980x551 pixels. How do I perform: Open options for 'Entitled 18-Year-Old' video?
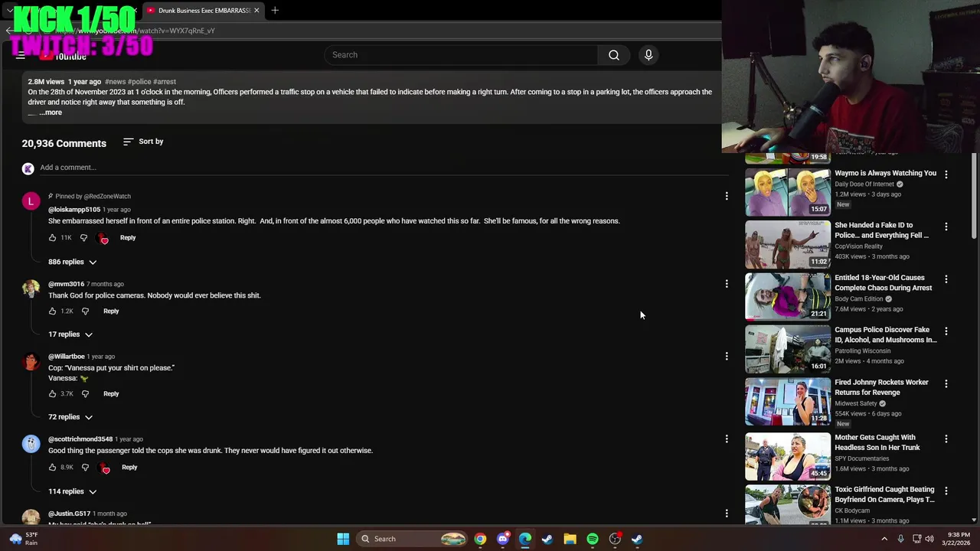point(946,279)
